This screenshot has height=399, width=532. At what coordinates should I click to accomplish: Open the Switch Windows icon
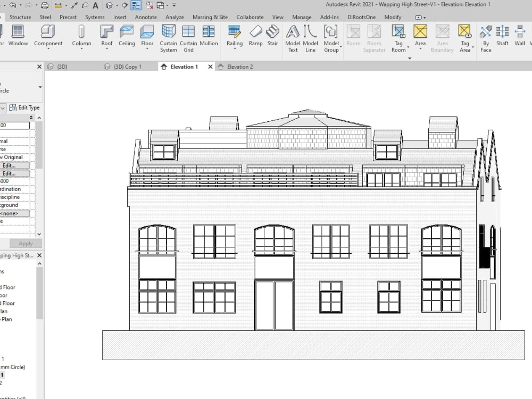point(160,5)
